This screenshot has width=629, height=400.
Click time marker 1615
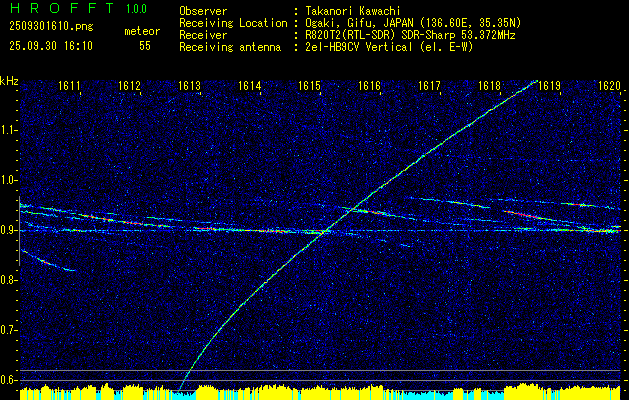coord(309,85)
